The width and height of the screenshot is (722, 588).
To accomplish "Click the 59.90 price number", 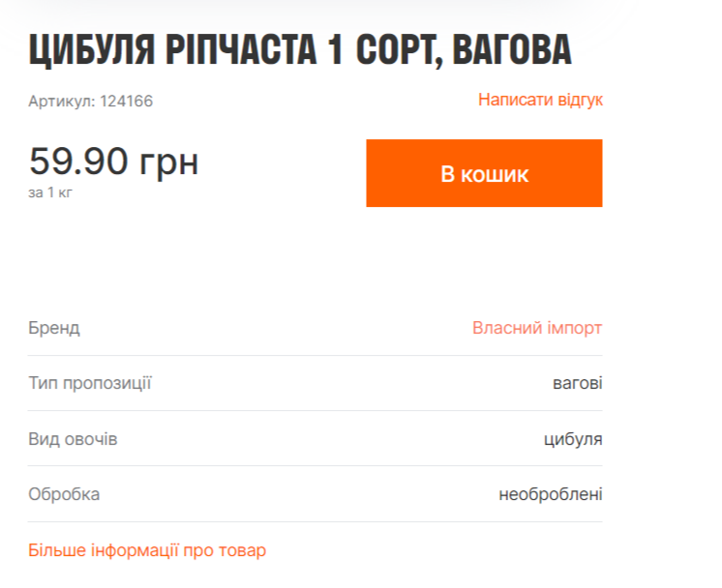I will 78,162.
